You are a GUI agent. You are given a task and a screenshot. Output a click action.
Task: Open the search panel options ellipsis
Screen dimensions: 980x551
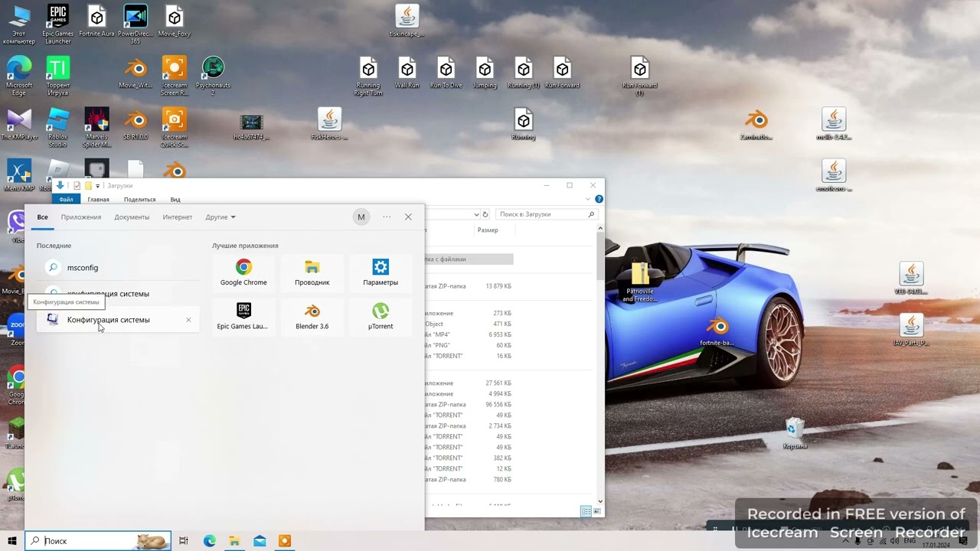point(387,217)
